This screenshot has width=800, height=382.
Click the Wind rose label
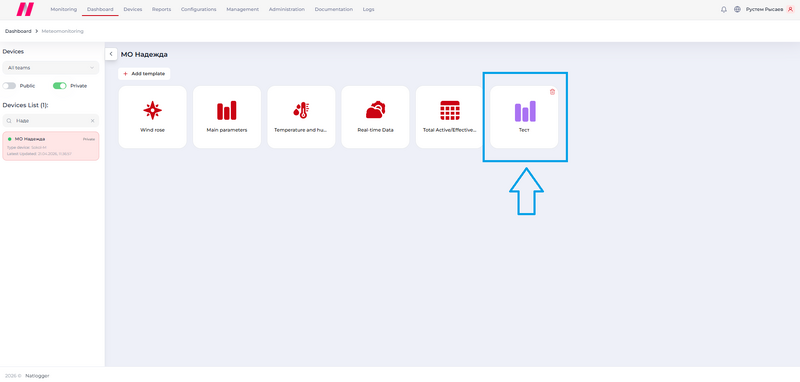click(153, 130)
